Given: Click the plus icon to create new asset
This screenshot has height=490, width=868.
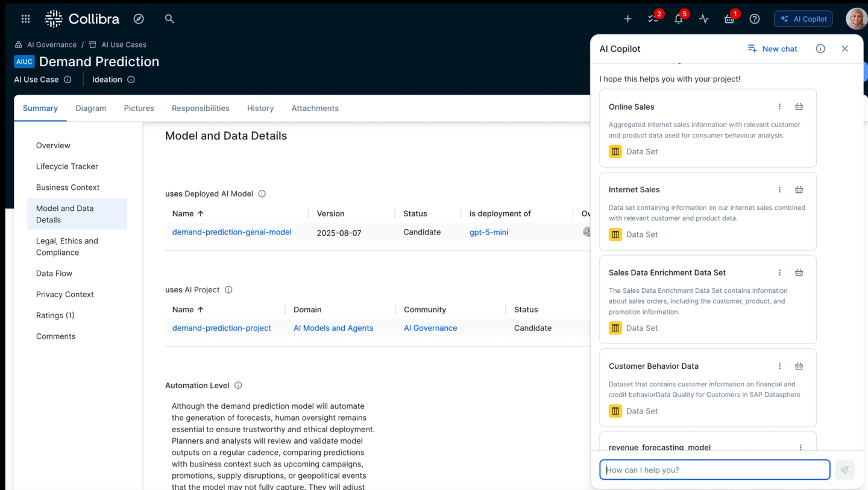Looking at the screenshot, I should [627, 19].
